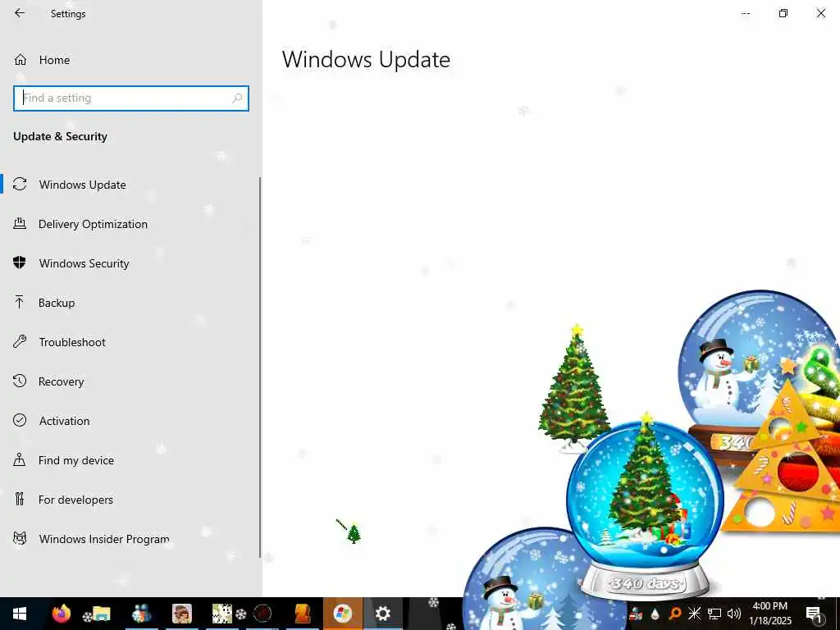This screenshot has height=630, width=840.
Task: Click the snowflake system tray icon
Action: pyautogui.click(x=694, y=614)
